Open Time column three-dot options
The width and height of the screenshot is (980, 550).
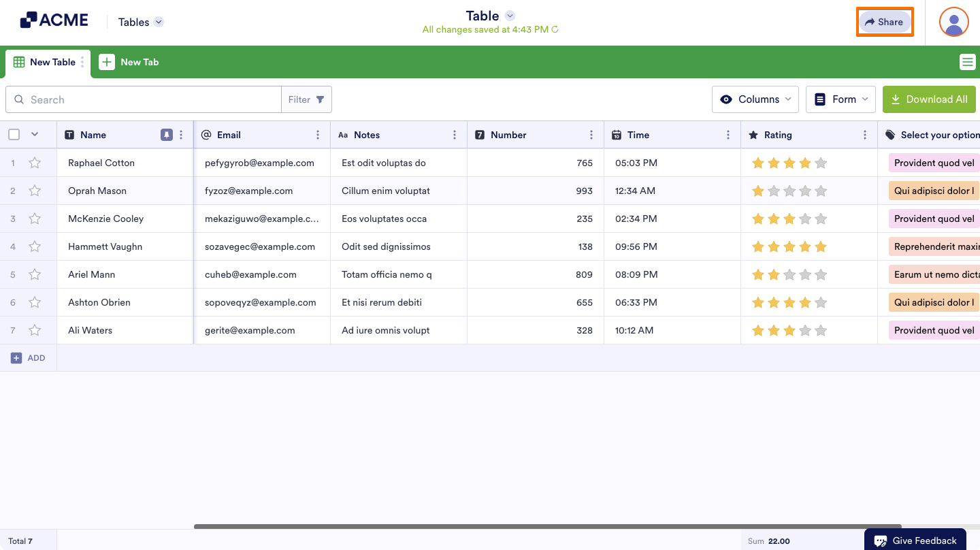click(x=728, y=135)
